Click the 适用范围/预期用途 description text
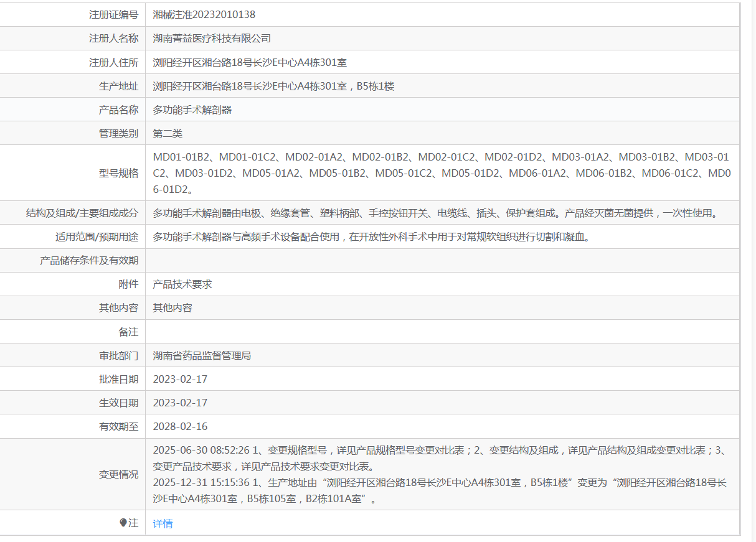This screenshot has height=542, width=756. point(371,237)
